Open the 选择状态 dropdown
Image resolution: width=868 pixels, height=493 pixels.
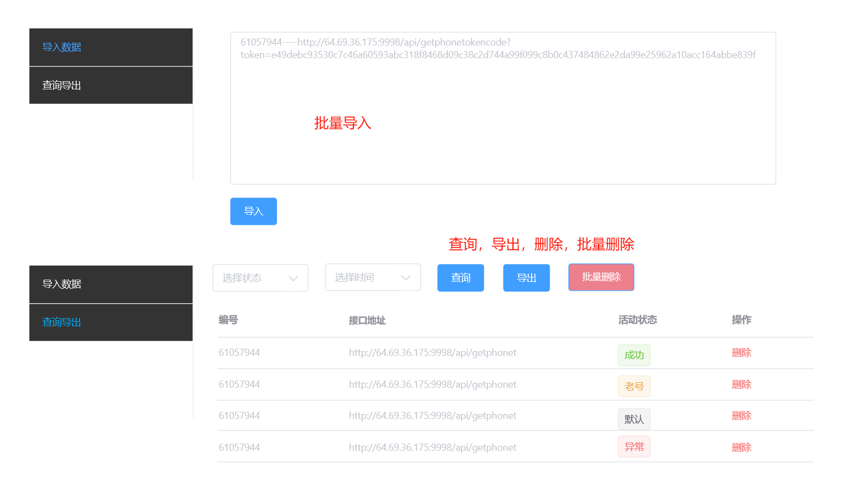(260, 278)
